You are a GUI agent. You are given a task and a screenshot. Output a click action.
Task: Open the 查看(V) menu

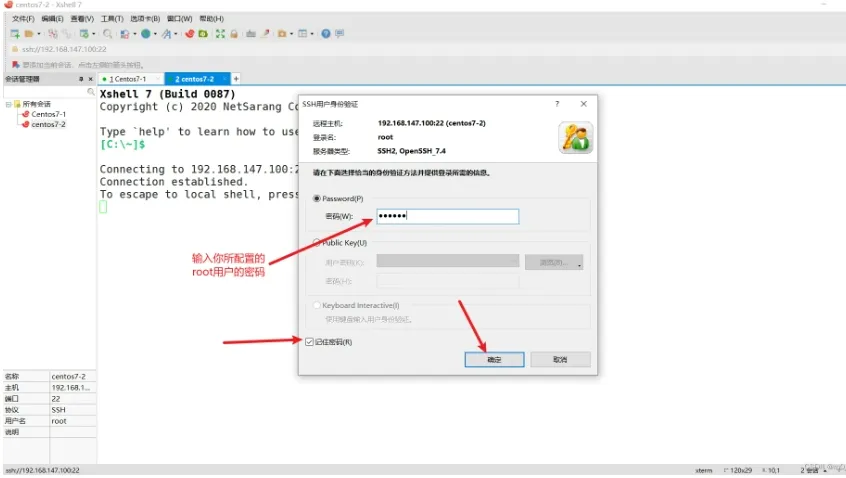pos(82,19)
